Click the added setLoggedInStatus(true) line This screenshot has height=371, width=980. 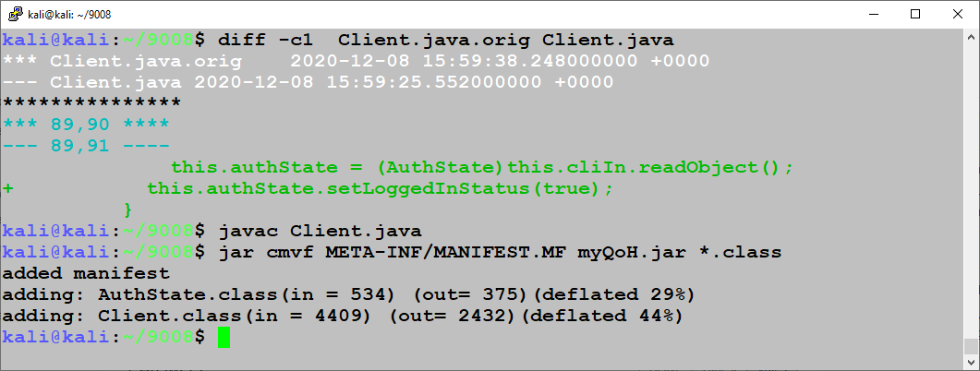pos(381,188)
